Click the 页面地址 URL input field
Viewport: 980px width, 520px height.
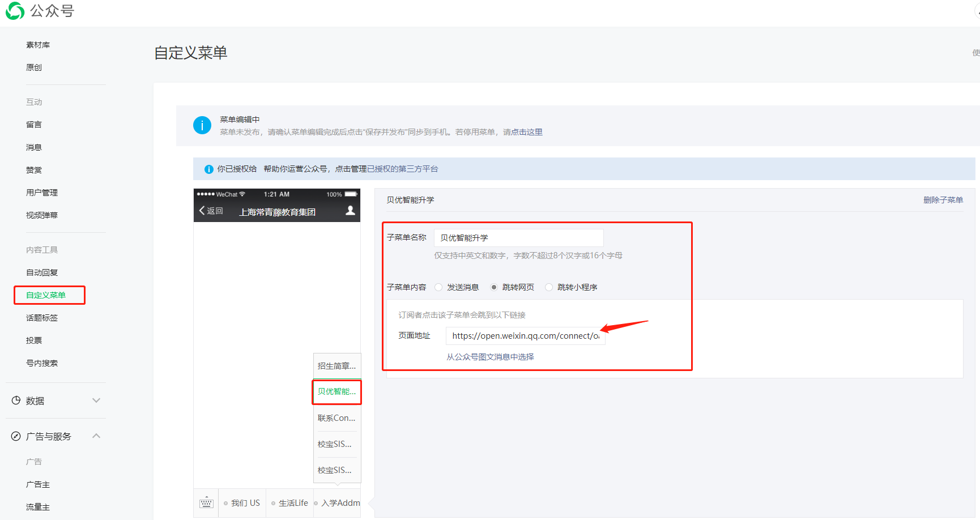click(x=525, y=336)
